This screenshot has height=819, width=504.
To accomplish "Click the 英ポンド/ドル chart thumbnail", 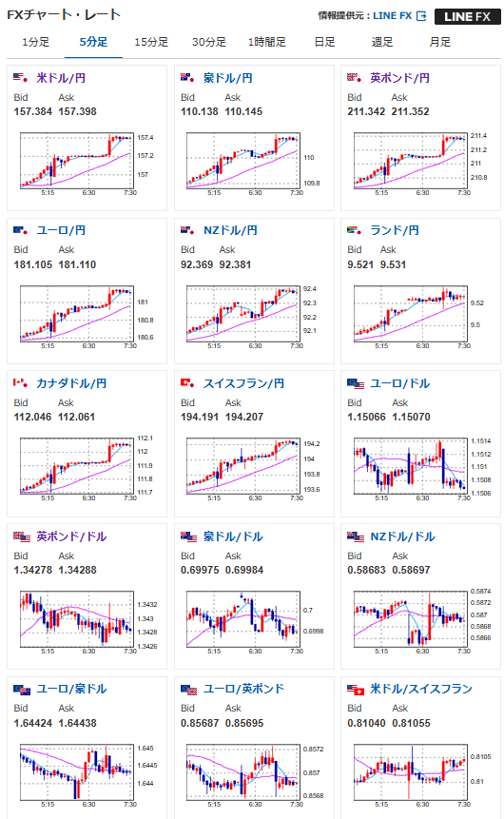I will tap(77, 619).
